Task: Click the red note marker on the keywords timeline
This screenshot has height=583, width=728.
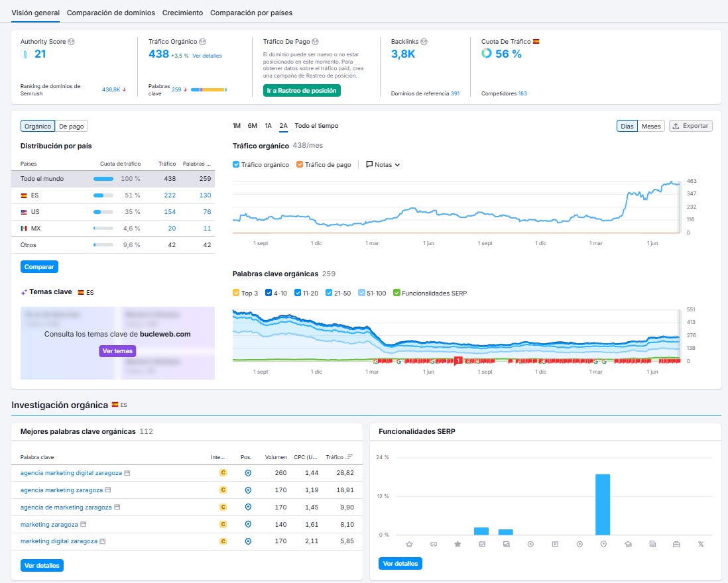Action: point(457,360)
